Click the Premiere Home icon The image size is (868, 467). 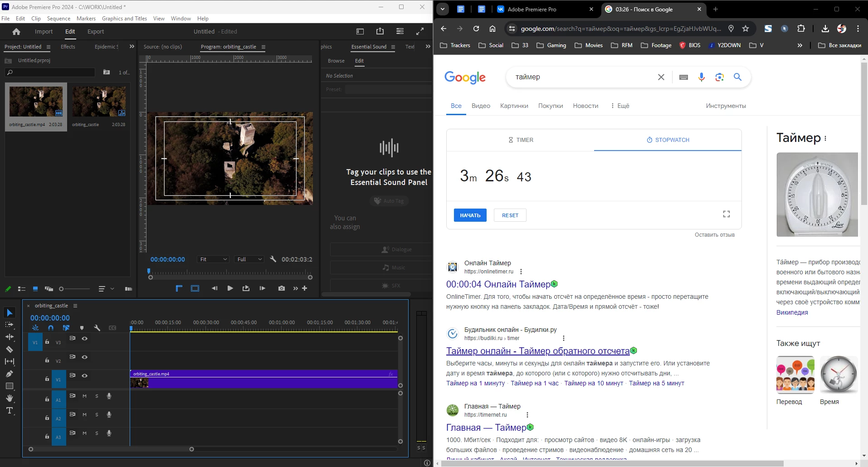click(x=16, y=32)
